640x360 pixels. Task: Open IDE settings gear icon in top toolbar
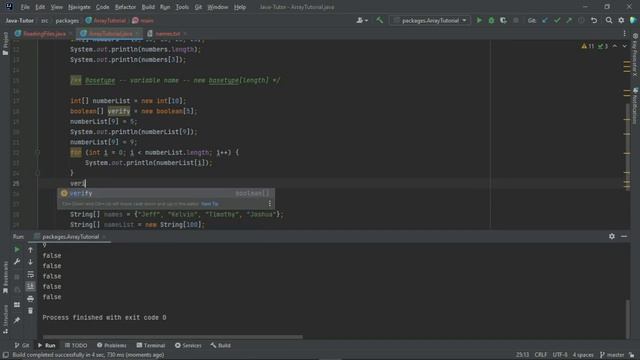point(621,20)
